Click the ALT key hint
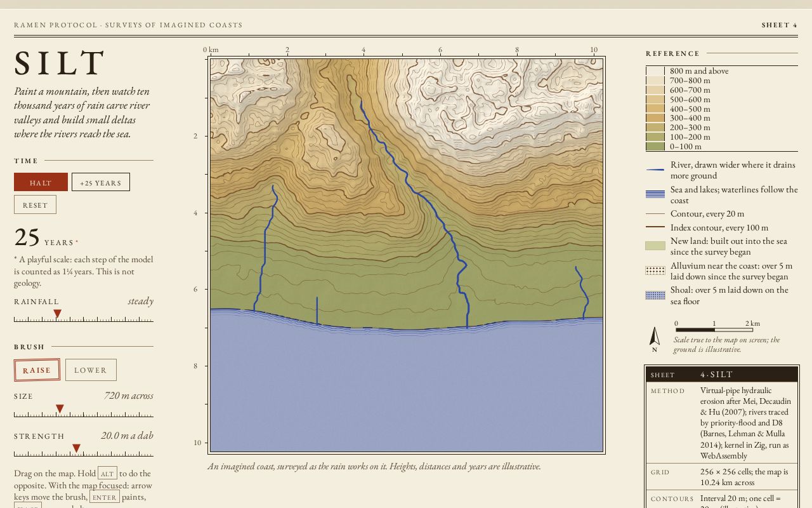This screenshot has height=508, width=812. pos(107,474)
